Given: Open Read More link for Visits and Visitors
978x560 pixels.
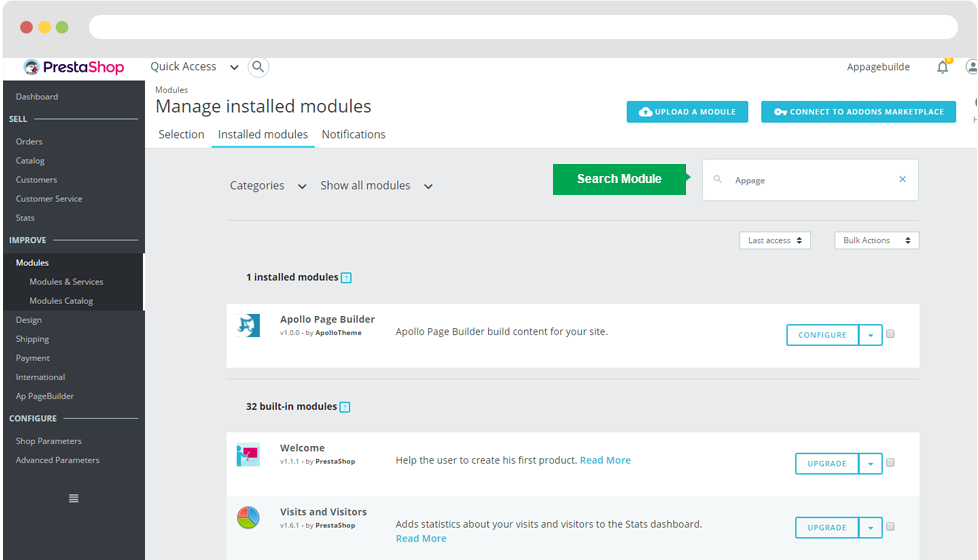Looking at the screenshot, I should click(x=421, y=539).
